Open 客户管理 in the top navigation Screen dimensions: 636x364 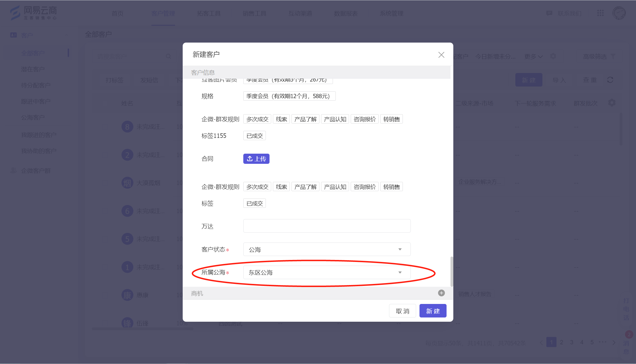pyautogui.click(x=163, y=13)
